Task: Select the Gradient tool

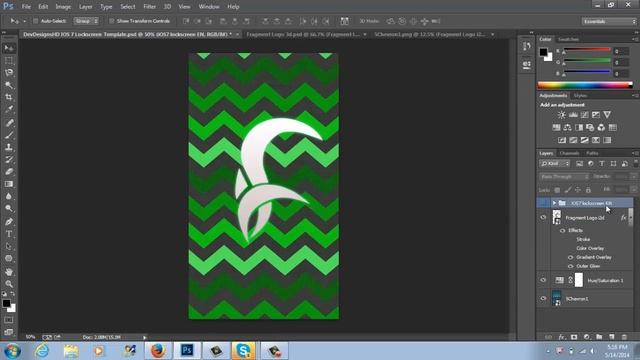Action: click(x=9, y=184)
